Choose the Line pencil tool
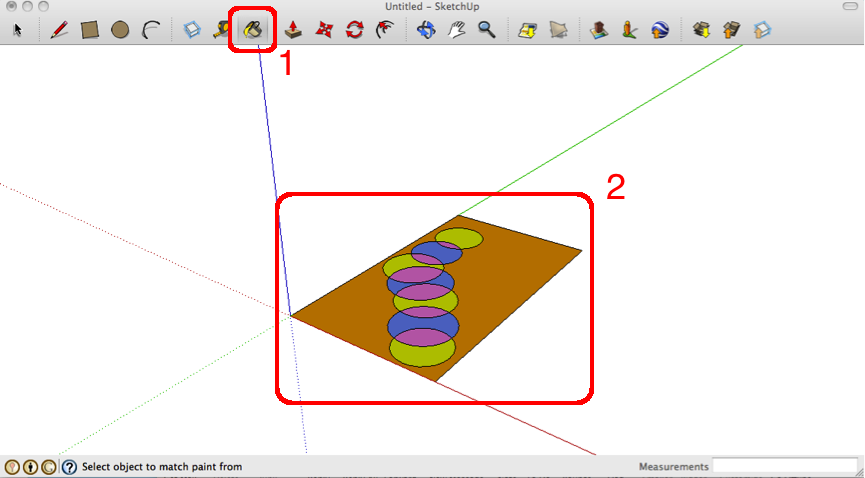This screenshot has width=865, height=478. tap(59, 30)
